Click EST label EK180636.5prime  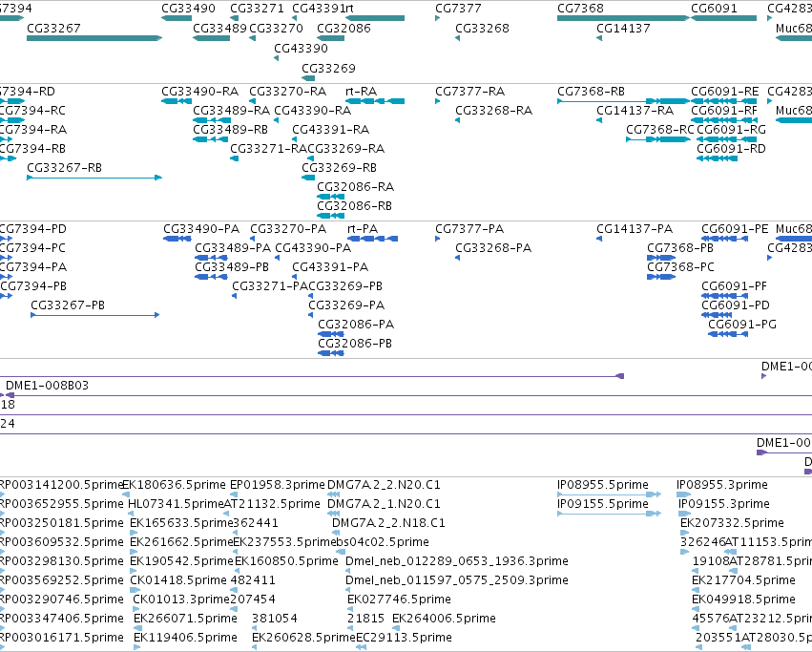174,485
